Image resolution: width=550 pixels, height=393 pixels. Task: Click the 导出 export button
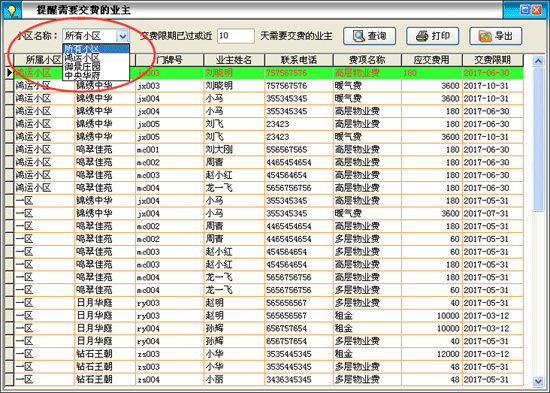click(x=496, y=36)
